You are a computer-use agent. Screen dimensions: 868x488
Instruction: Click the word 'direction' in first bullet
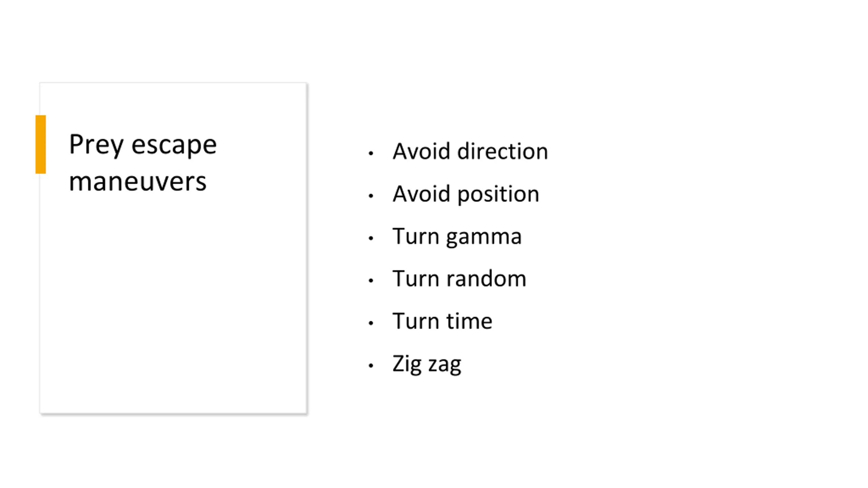[x=503, y=151]
